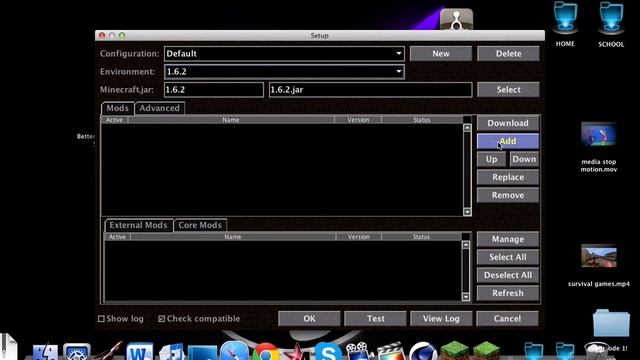Switch to the Mods tab

click(x=118, y=108)
